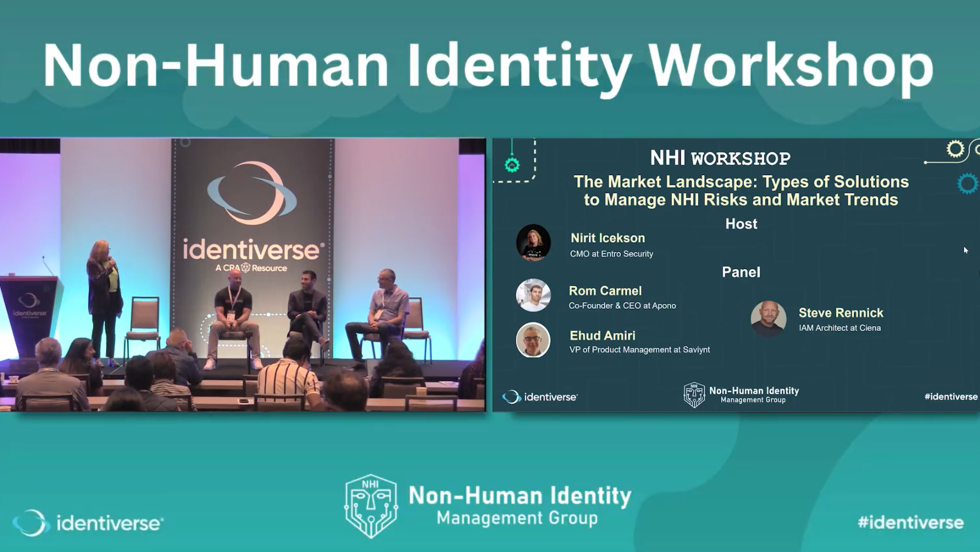Click the teal gear icon near NHI Workshop header

click(513, 166)
